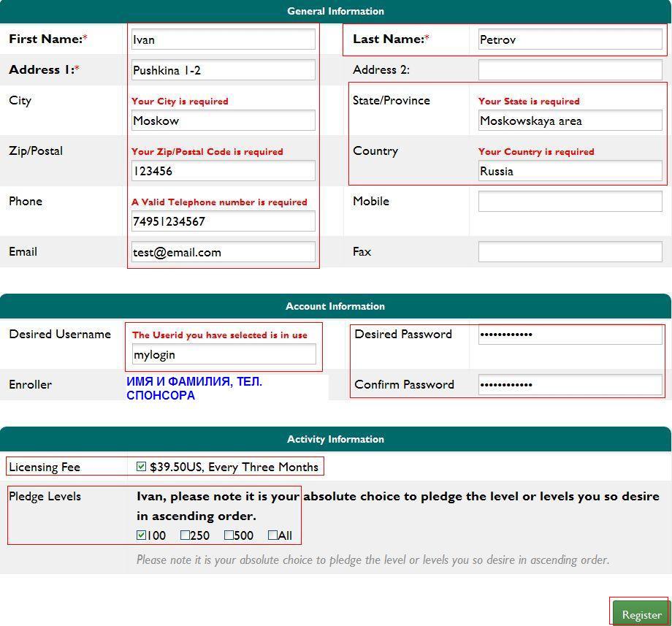672x626 pixels.
Task: Toggle the $39.50US Licensing Fee checkbox
Action: pos(141,466)
